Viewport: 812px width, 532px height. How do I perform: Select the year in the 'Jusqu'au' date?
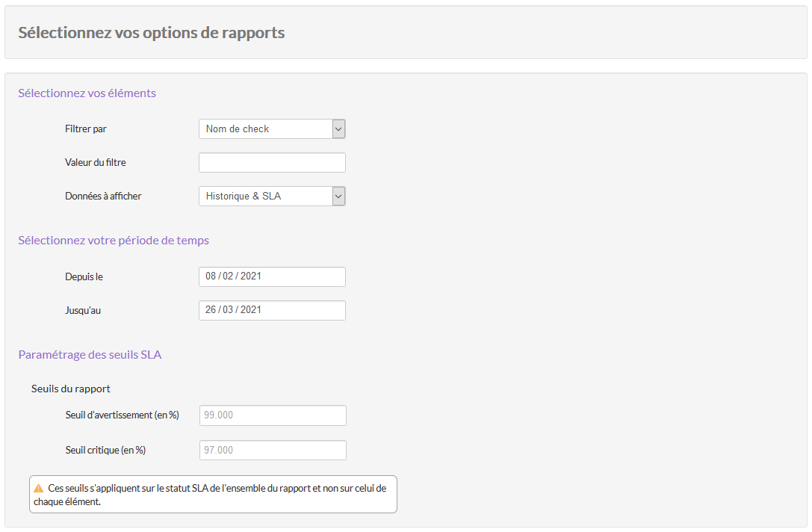pos(251,310)
